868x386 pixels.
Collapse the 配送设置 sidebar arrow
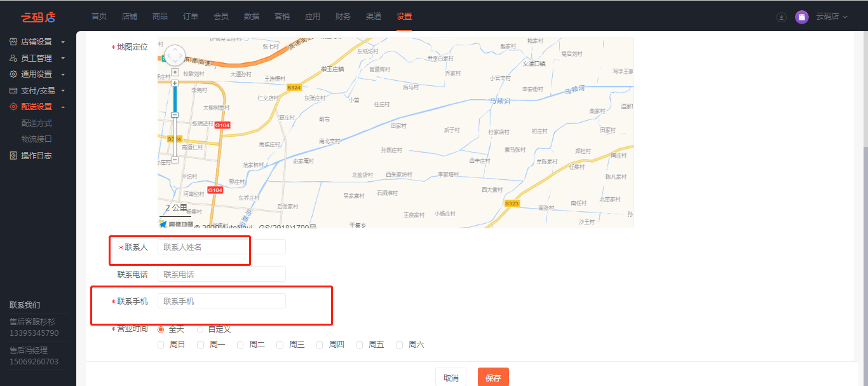pos(63,107)
